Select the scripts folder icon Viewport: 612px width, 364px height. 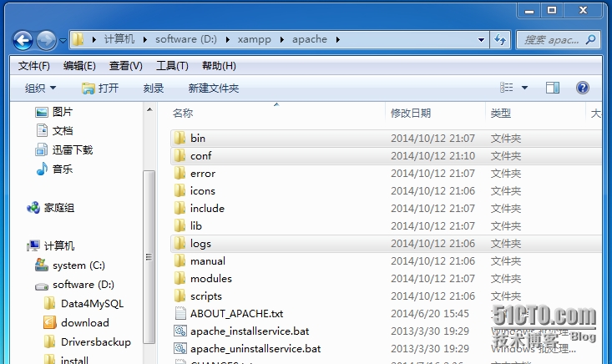pyautogui.click(x=180, y=296)
